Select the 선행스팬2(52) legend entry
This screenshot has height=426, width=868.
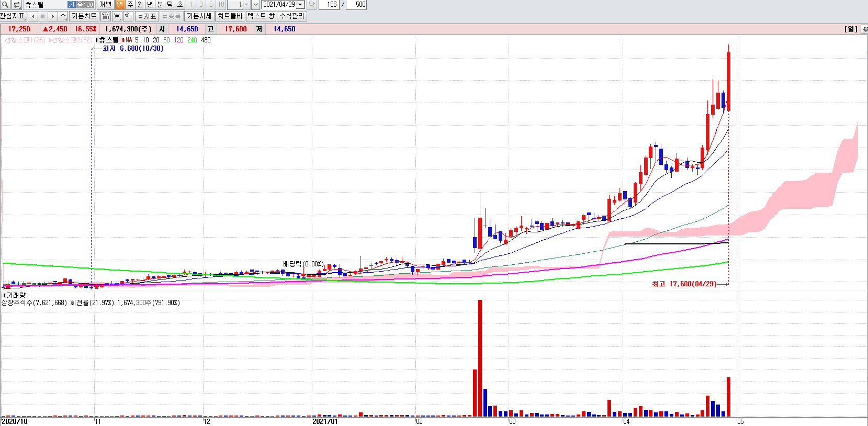(x=70, y=40)
